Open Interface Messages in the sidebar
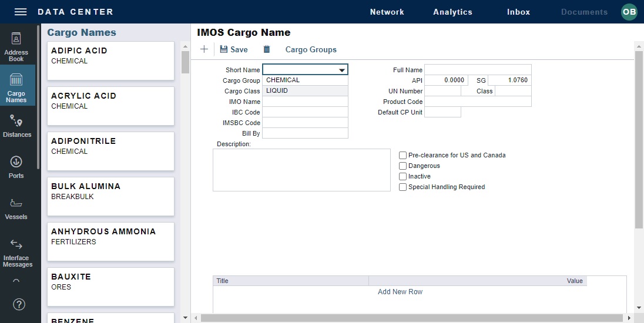Image resolution: width=644 pixels, height=323 pixels. pyautogui.click(x=16, y=253)
